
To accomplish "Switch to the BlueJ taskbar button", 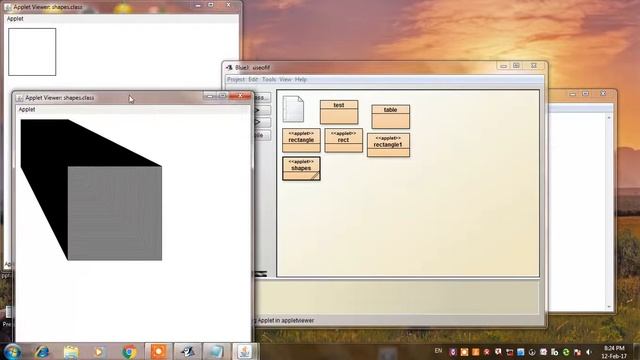I will pyautogui.click(x=188, y=352).
